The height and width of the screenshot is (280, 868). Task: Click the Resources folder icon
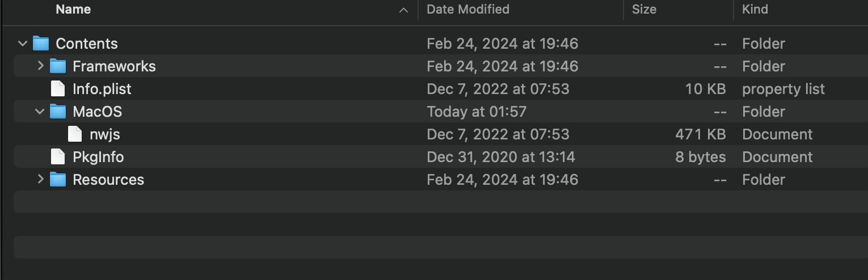[x=58, y=180]
